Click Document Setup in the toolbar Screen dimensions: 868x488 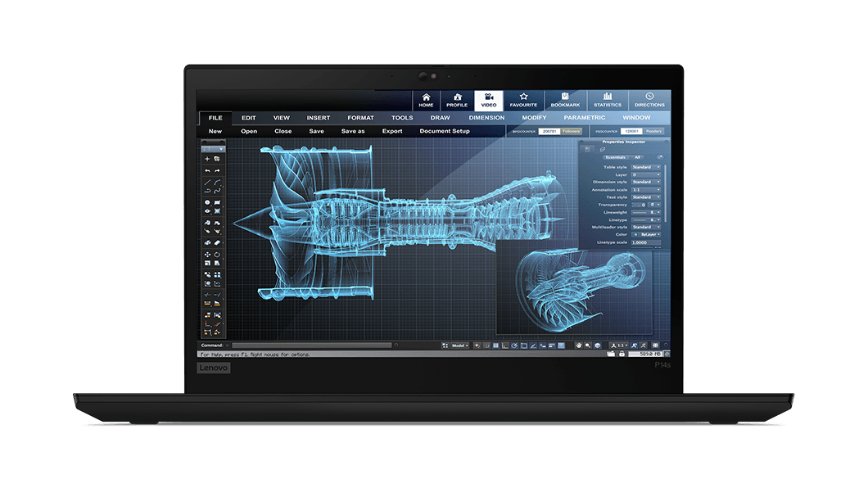pyautogui.click(x=445, y=131)
